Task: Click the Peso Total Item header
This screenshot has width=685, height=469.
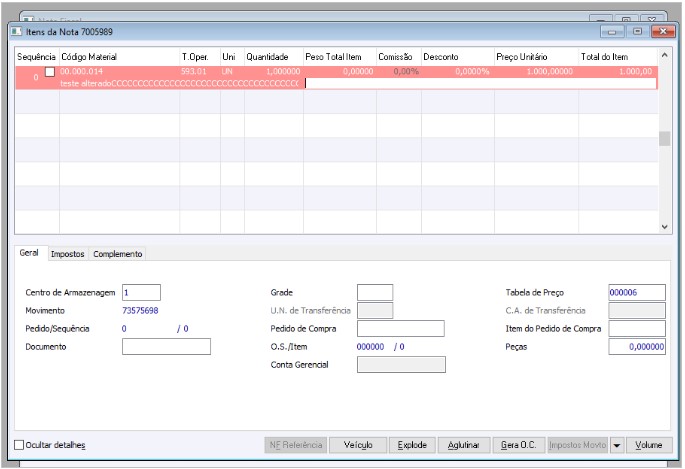Action: coord(339,57)
